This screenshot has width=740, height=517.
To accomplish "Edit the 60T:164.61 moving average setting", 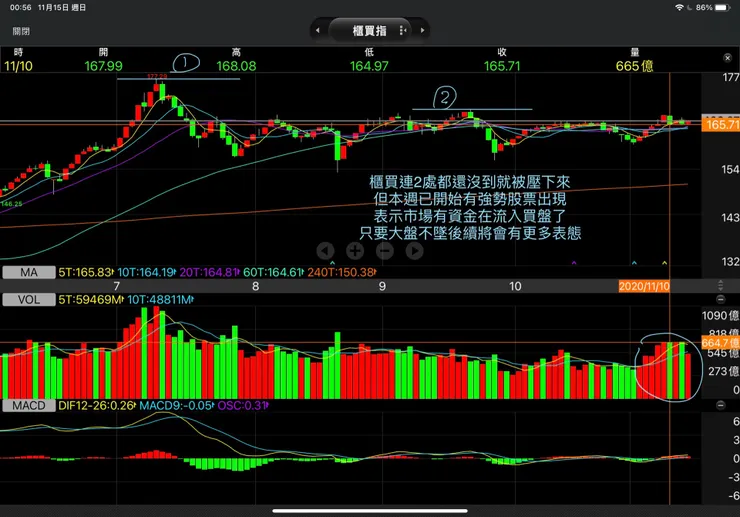I will [x=273, y=272].
